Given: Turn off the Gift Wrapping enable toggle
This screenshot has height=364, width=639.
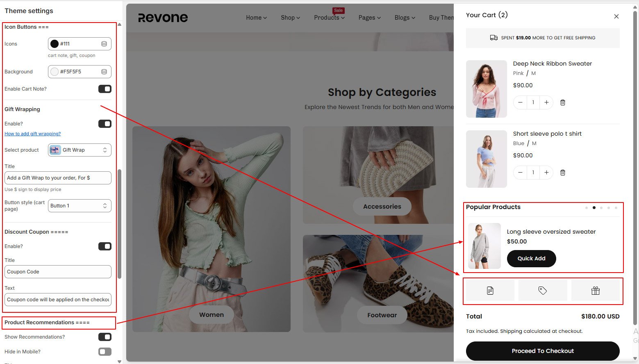Looking at the screenshot, I should (105, 124).
